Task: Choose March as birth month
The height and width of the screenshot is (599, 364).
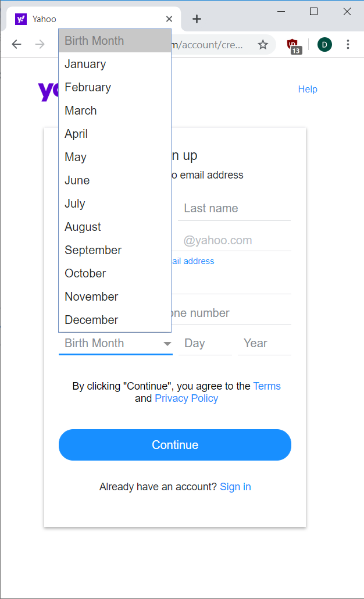Action: [x=81, y=110]
